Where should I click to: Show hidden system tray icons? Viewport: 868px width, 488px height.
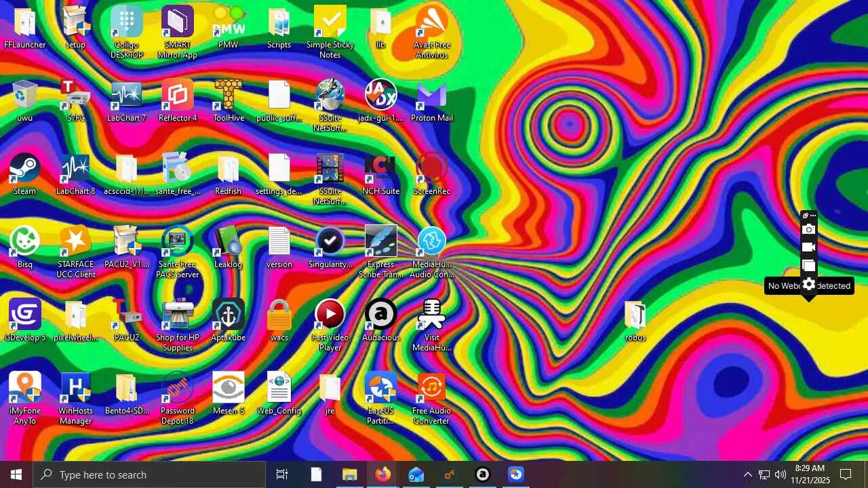click(x=747, y=474)
